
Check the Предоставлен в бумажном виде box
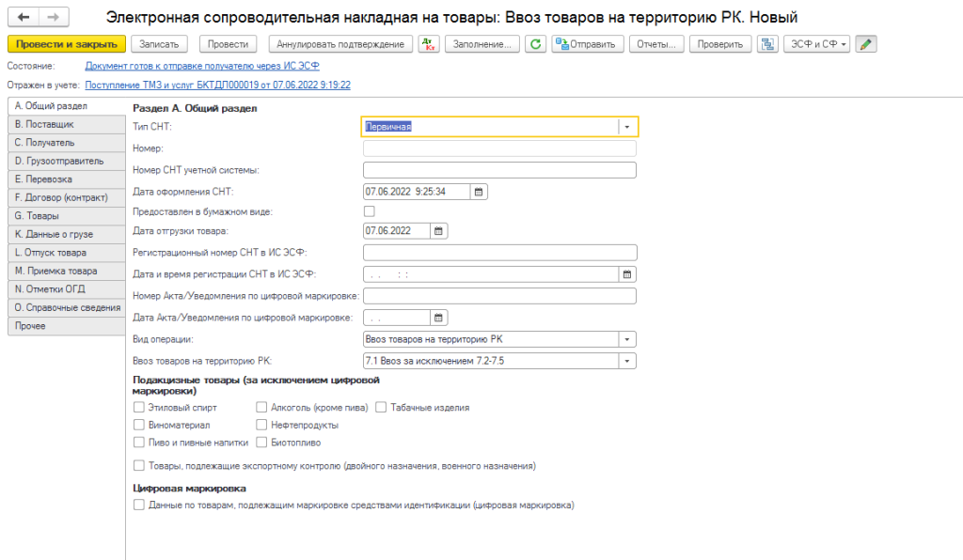pos(369,211)
